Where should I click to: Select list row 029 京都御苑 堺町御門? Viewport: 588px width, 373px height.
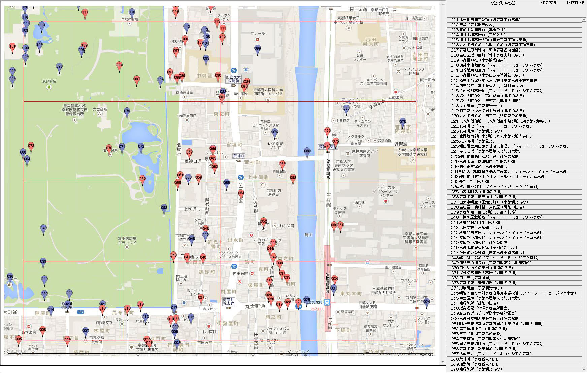click(x=515, y=161)
